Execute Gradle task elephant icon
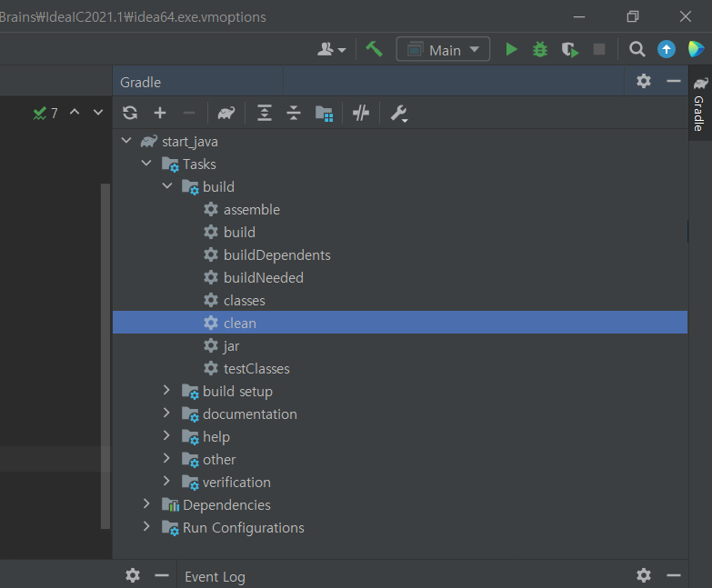Viewport: 712px width, 588px height. click(226, 113)
